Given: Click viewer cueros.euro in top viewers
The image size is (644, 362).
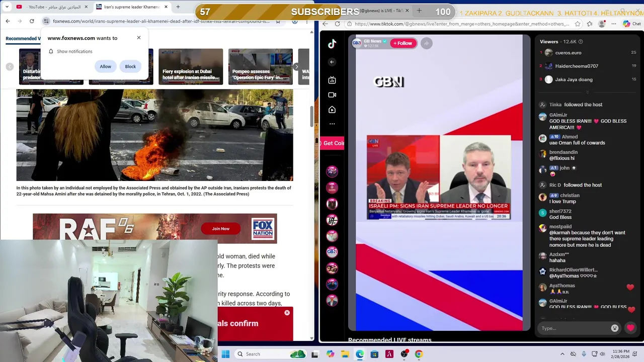Looking at the screenshot, I should coord(568,52).
